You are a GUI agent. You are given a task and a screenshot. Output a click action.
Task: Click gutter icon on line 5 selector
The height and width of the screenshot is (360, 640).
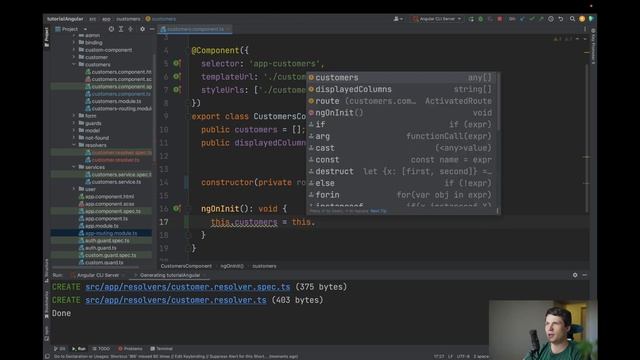176,63
